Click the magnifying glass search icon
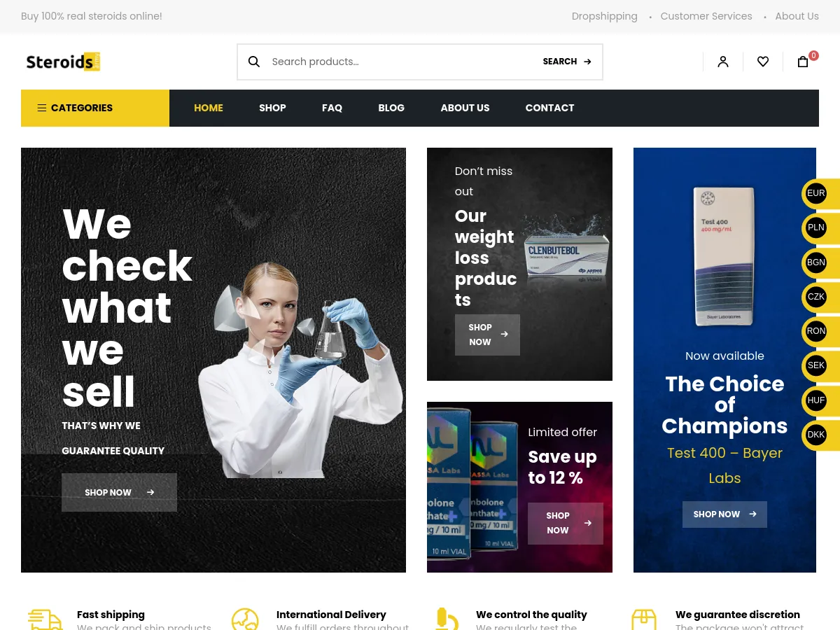This screenshot has height=630, width=840. 254,62
